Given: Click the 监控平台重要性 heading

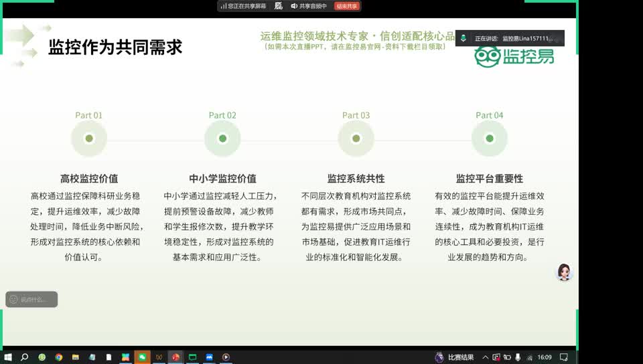Looking at the screenshot, I should coord(489,179).
